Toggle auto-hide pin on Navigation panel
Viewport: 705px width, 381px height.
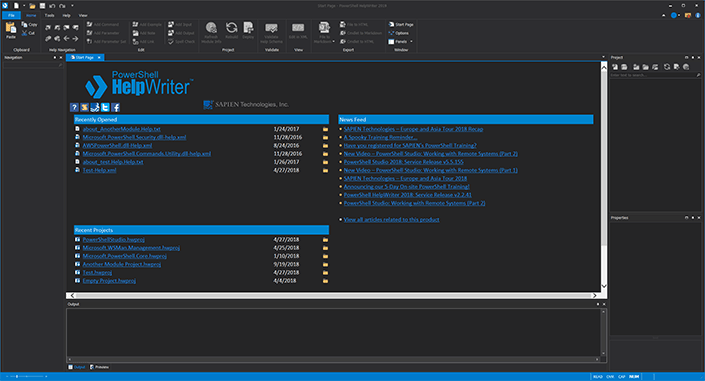(x=55, y=58)
